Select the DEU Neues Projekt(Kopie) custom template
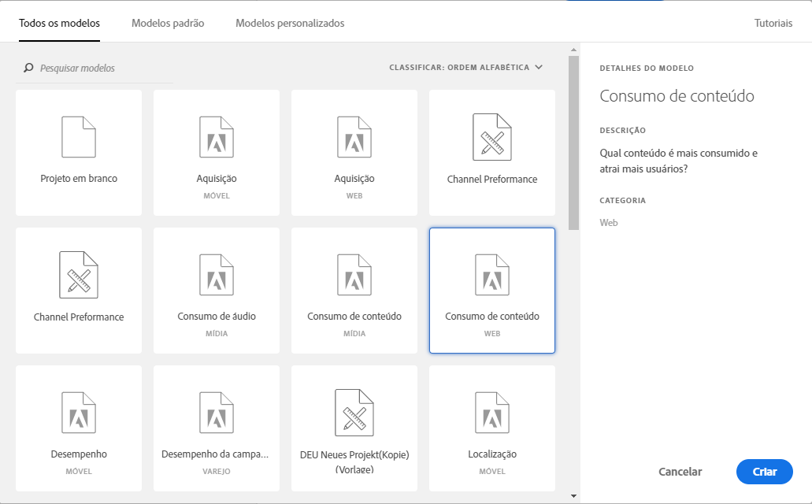This screenshot has width=812, height=504. pyautogui.click(x=354, y=428)
